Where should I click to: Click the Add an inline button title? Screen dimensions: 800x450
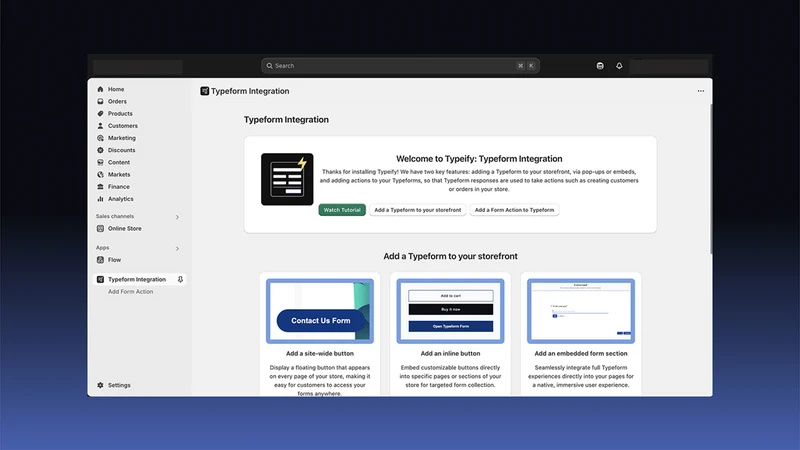coord(451,353)
